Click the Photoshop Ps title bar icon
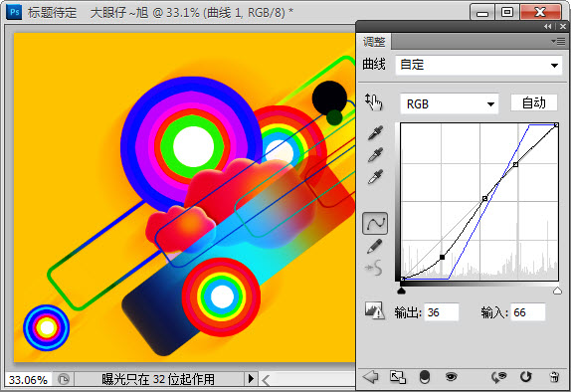The width and height of the screenshot is (571, 392). coord(15,12)
